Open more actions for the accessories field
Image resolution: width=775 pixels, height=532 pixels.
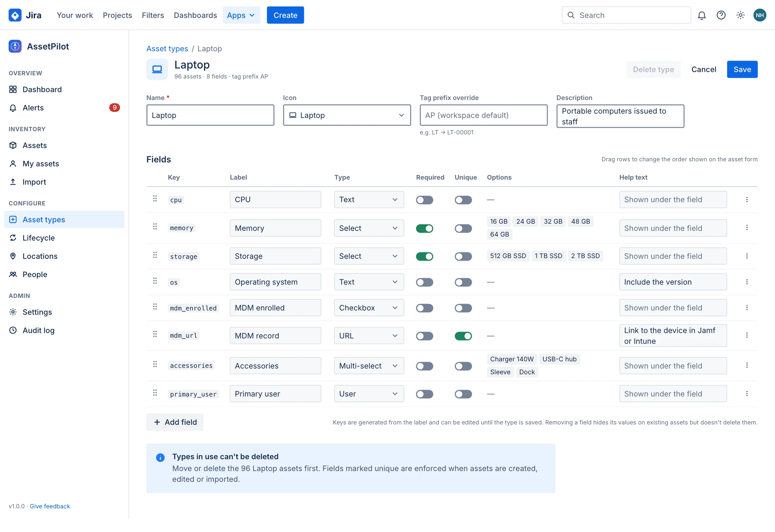[x=747, y=365]
